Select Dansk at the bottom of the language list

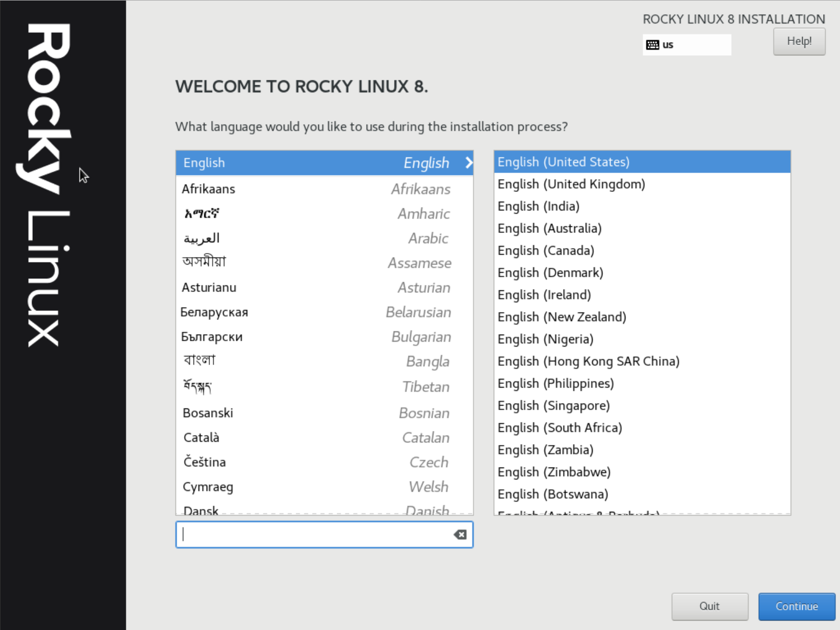(x=324, y=509)
